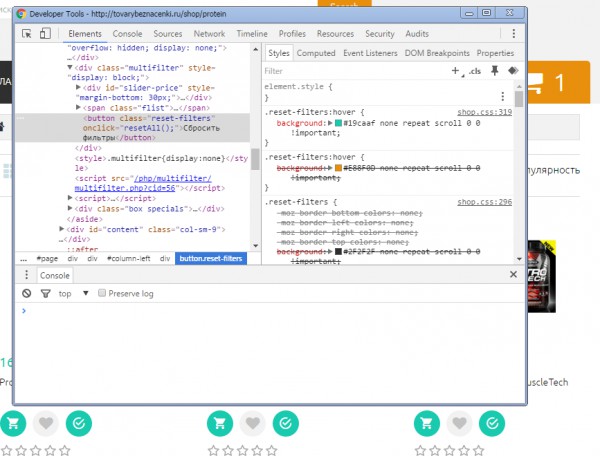Viewport: 600px width, 456px height.
Task: Switch to the Console panel tab
Action: [127, 34]
